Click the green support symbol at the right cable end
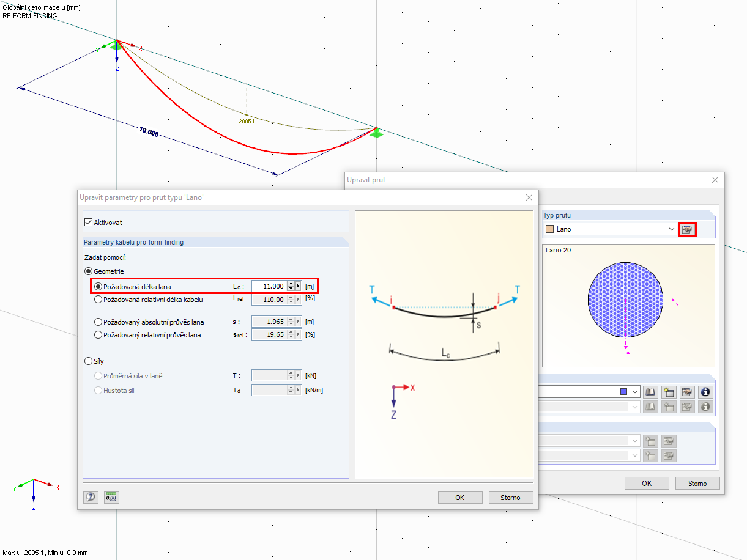 (377, 132)
